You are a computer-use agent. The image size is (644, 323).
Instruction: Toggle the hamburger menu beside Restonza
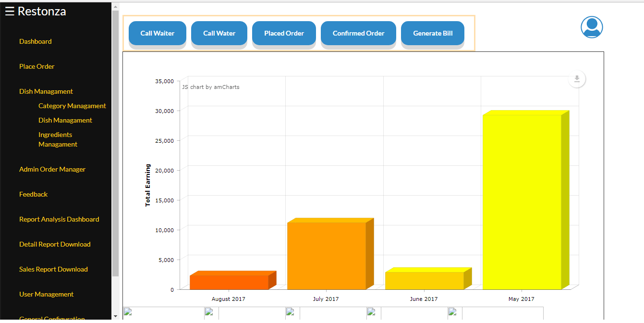(9, 12)
